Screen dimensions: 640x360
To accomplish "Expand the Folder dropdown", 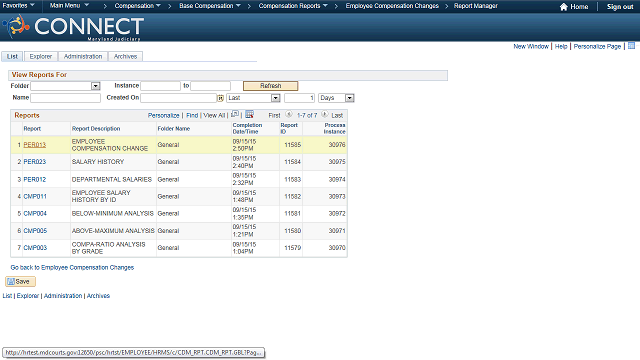I will coord(96,86).
